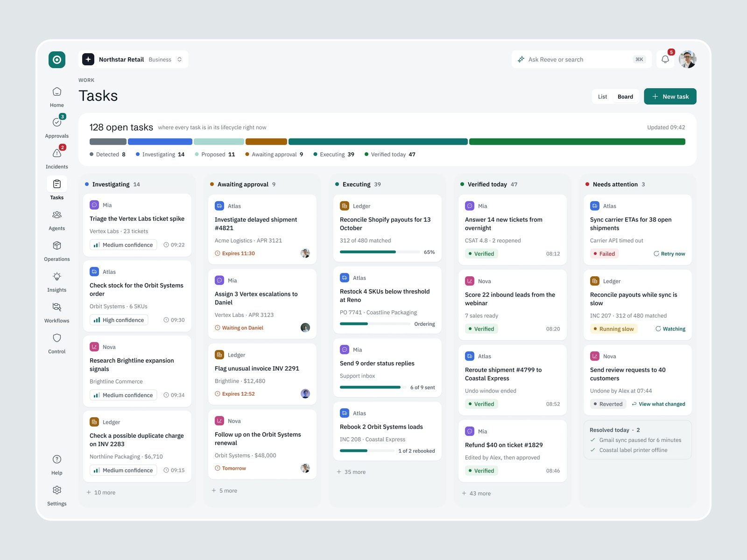Expand 35 more Executing tasks

[351, 472]
